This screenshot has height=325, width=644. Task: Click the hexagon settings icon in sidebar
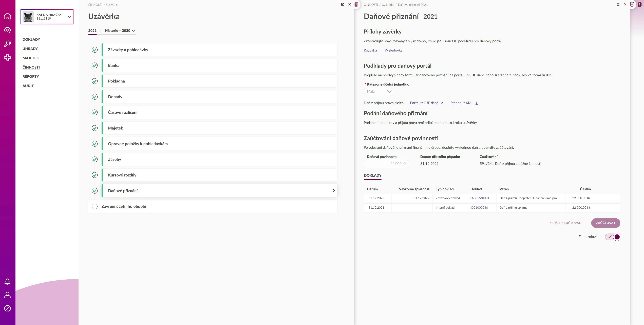click(x=8, y=30)
